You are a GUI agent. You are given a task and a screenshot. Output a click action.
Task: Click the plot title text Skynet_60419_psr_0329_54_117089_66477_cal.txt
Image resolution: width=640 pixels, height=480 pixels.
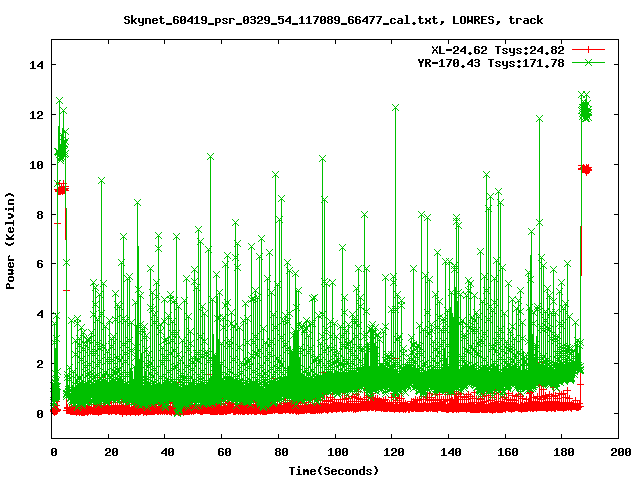[x=281, y=20]
